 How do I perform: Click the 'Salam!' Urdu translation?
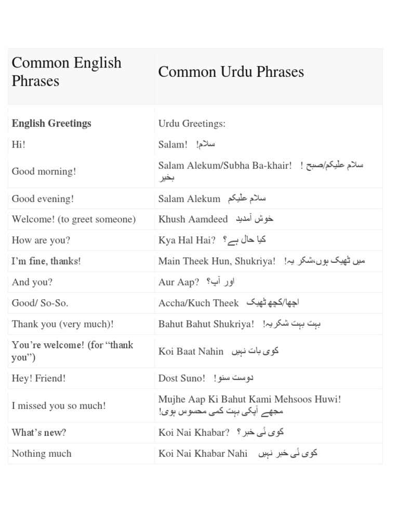(173, 144)
